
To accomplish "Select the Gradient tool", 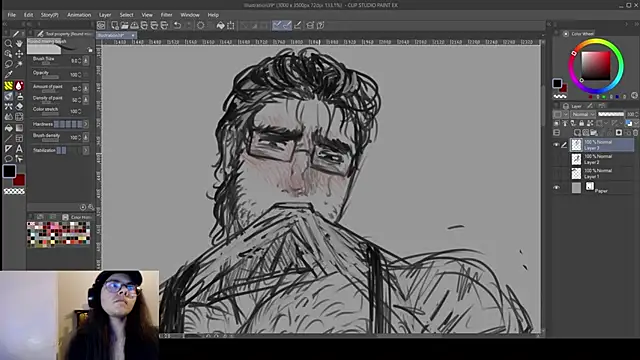I will tap(19, 128).
